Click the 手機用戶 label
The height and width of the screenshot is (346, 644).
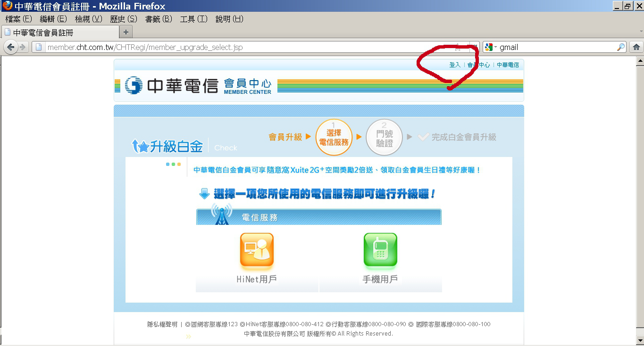click(x=380, y=280)
